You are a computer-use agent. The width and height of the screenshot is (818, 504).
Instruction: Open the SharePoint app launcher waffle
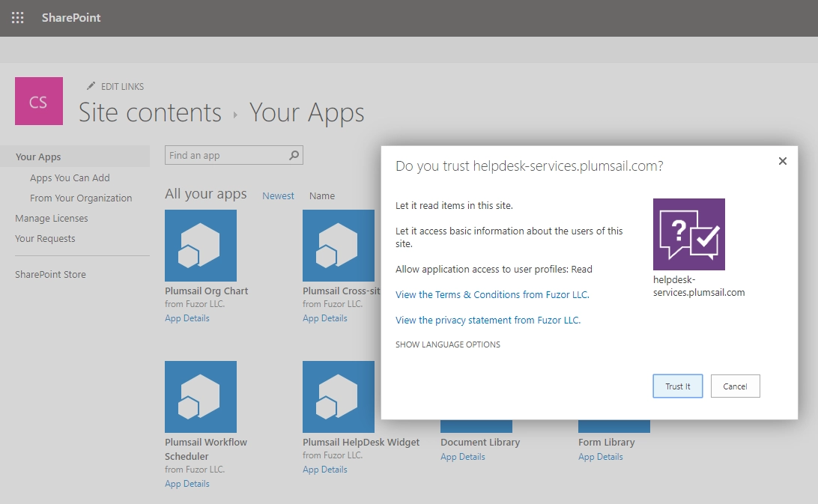click(18, 18)
